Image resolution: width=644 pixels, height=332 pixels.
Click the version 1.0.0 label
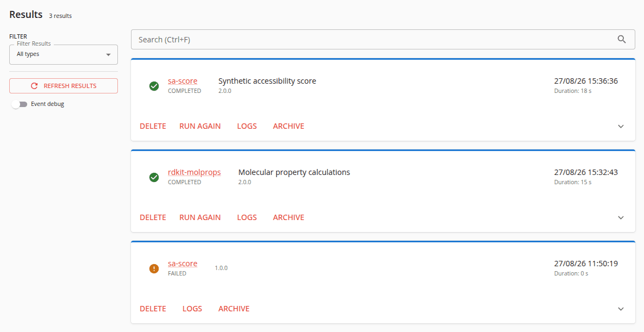[x=221, y=268]
